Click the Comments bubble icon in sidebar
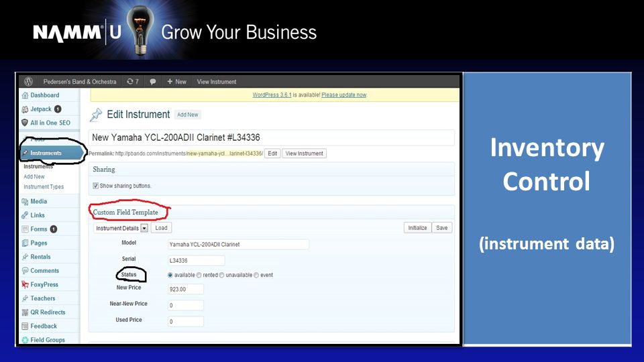Viewport: 644px width, 362px height. click(25, 270)
